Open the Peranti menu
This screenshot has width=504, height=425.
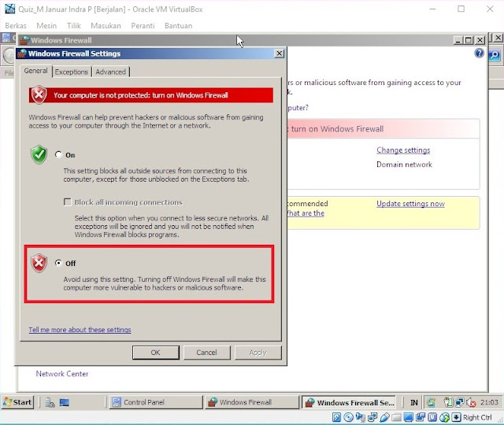point(143,26)
